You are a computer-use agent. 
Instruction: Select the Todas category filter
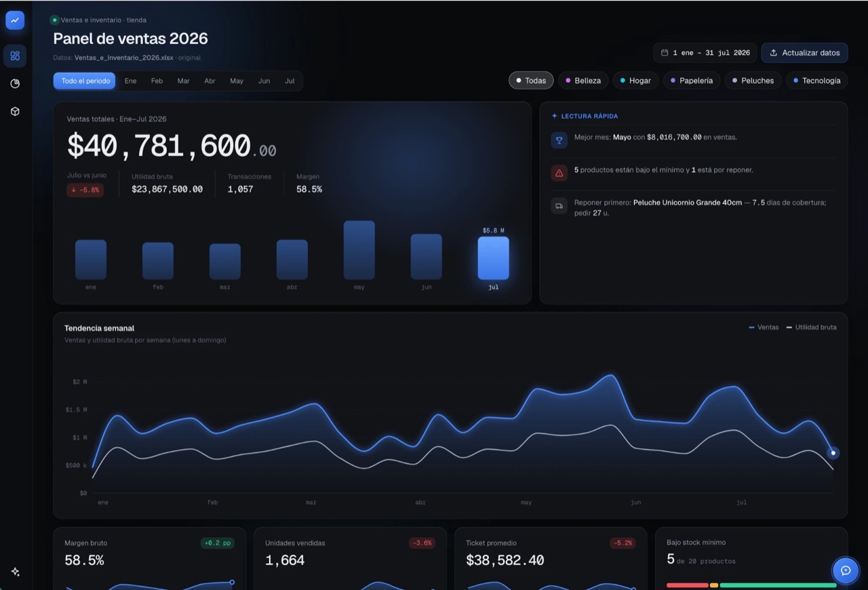(x=531, y=81)
